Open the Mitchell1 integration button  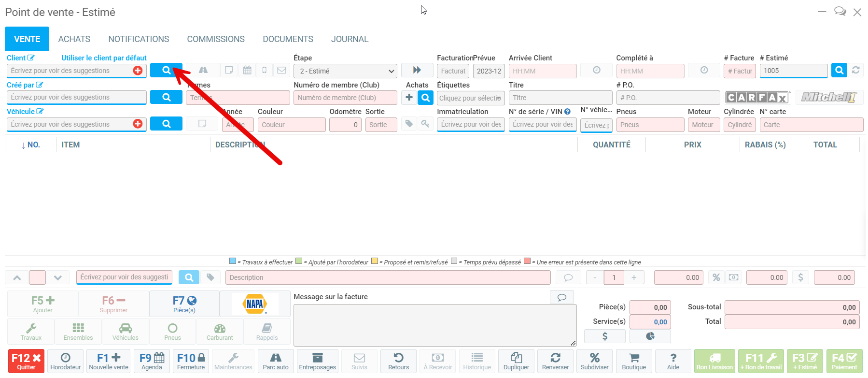coord(828,98)
